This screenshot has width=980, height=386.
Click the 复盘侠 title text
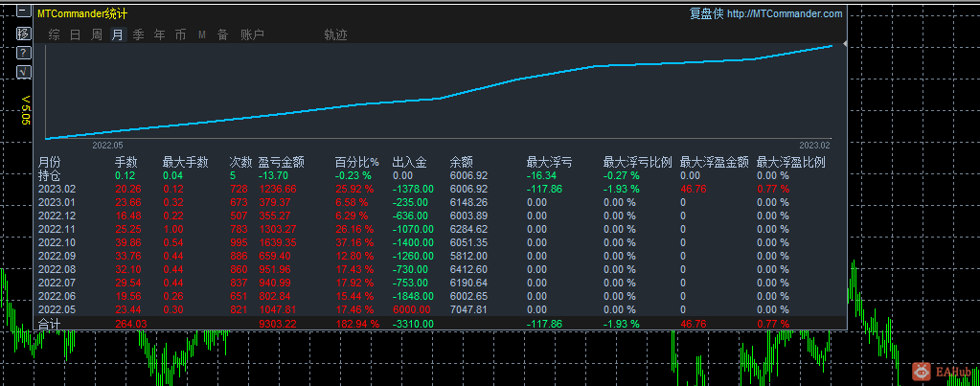pos(706,13)
